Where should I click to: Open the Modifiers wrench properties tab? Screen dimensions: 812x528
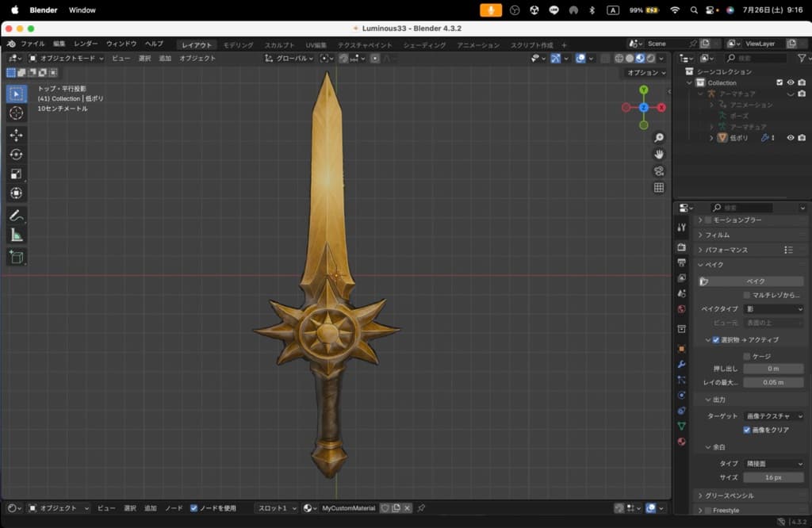[x=681, y=364]
